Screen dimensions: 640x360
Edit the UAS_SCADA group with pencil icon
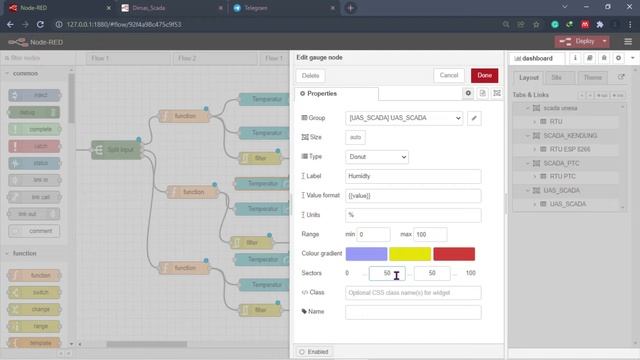474,118
